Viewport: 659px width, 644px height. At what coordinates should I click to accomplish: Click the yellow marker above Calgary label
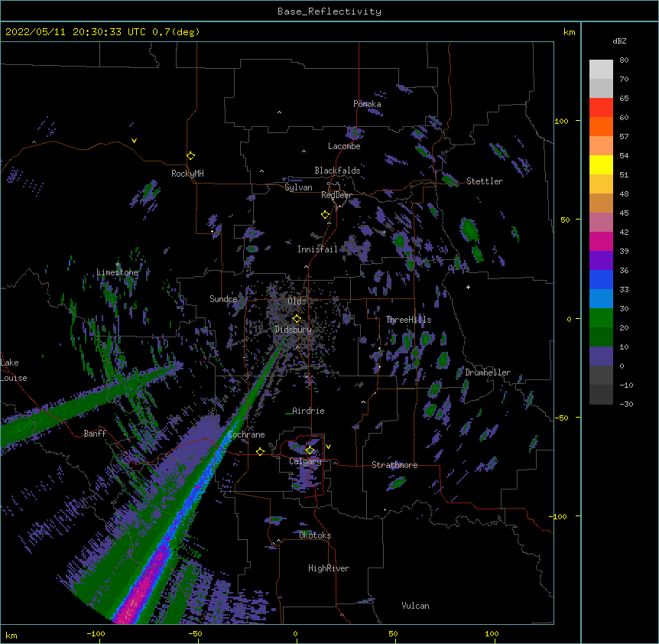(x=310, y=450)
